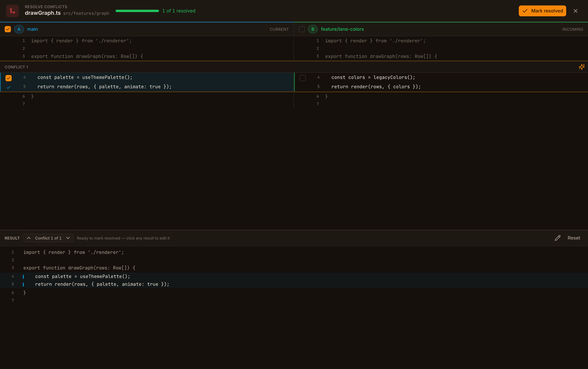This screenshot has width=588, height=369.
Task: Click the Mark resolved button
Action: [542, 11]
